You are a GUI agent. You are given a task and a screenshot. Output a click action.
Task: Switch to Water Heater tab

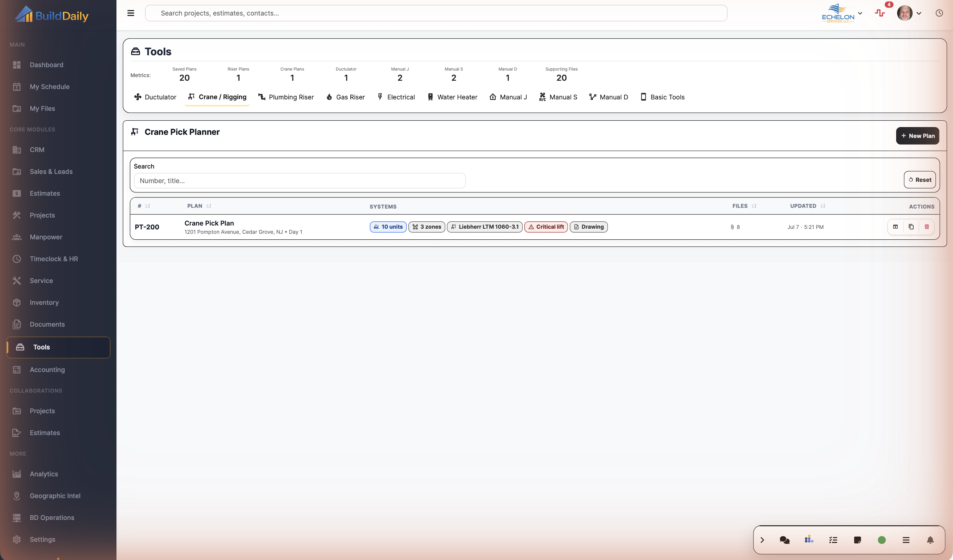[452, 97]
